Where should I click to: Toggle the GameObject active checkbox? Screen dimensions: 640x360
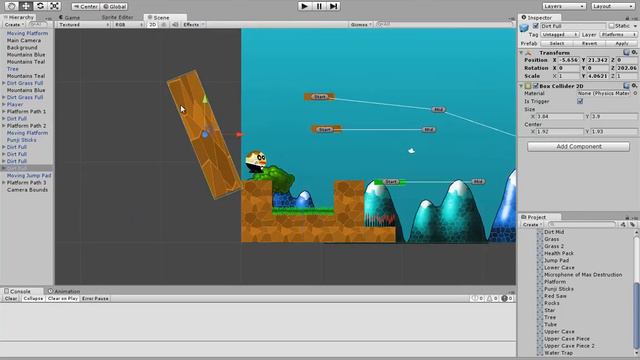536,26
